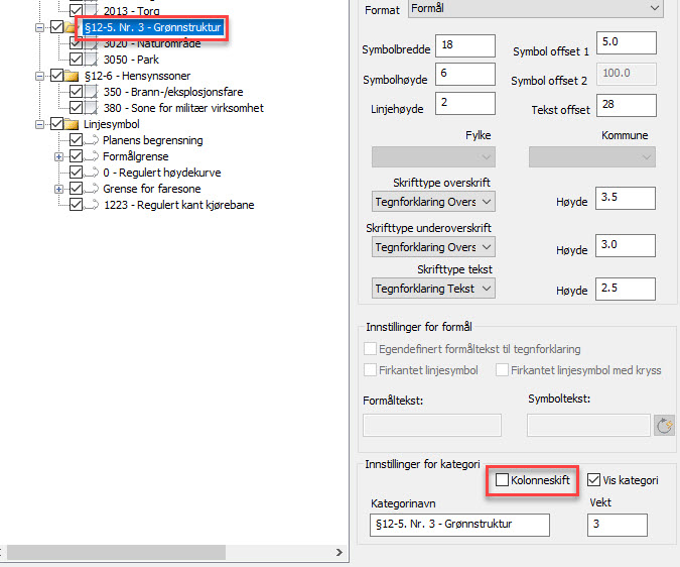The height and width of the screenshot is (567, 680).
Task: Enable the Kolonneskift checkbox
Action: coord(502,481)
